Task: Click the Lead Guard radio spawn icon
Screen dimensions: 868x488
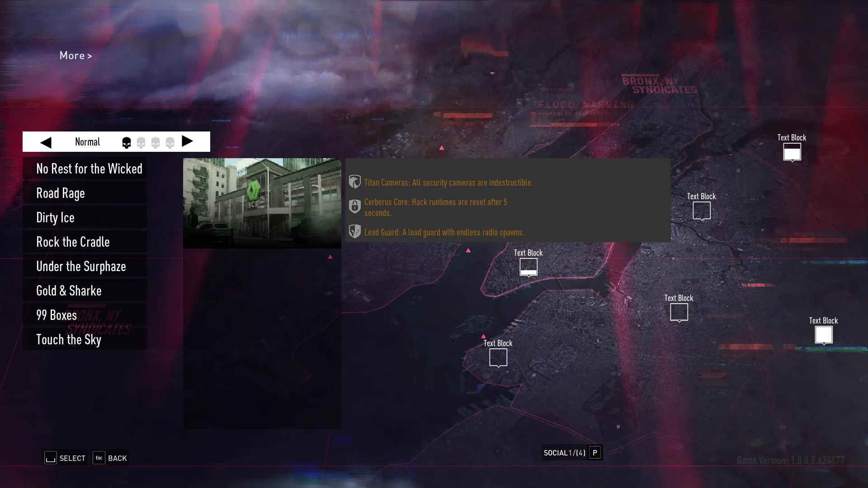Action: coord(354,232)
